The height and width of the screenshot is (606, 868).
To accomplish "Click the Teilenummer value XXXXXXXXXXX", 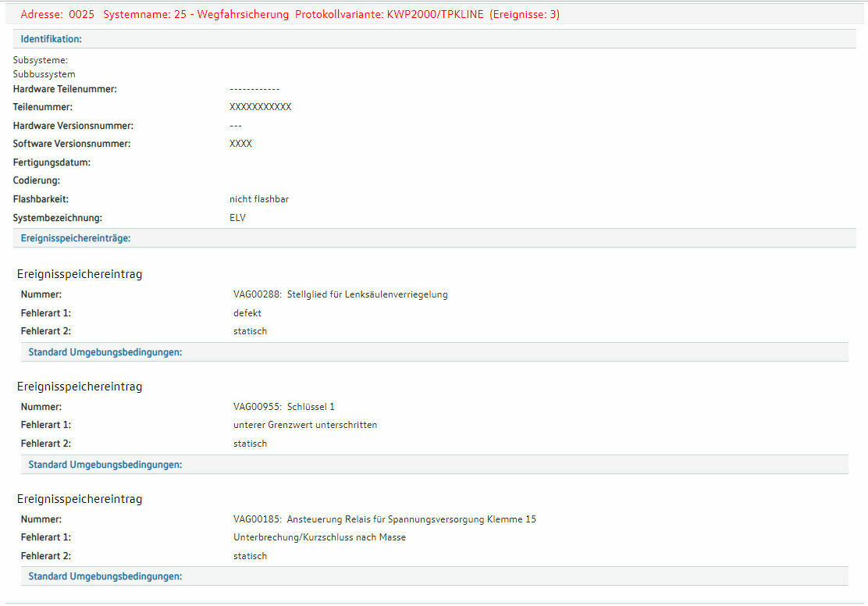I will point(260,107).
